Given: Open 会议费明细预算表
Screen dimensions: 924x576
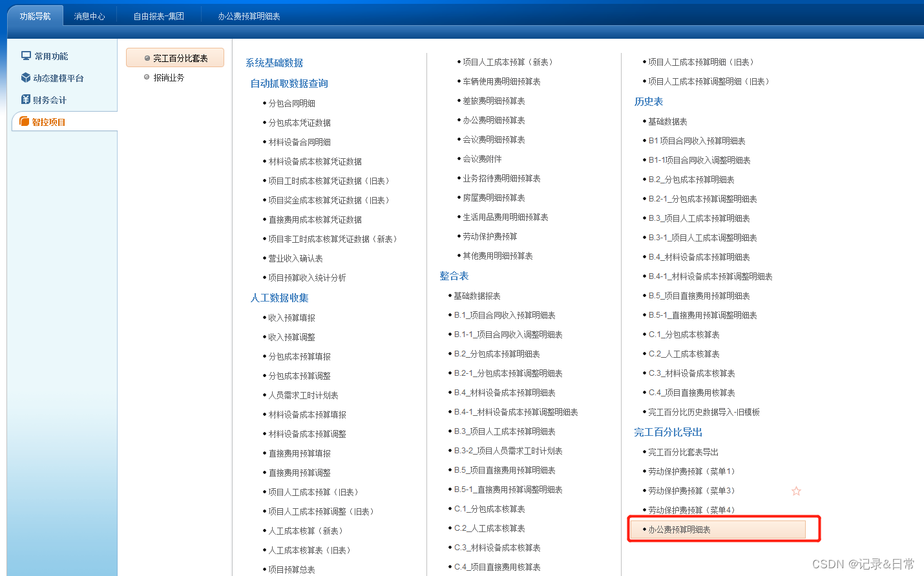Looking at the screenshot, I should 494,139.
